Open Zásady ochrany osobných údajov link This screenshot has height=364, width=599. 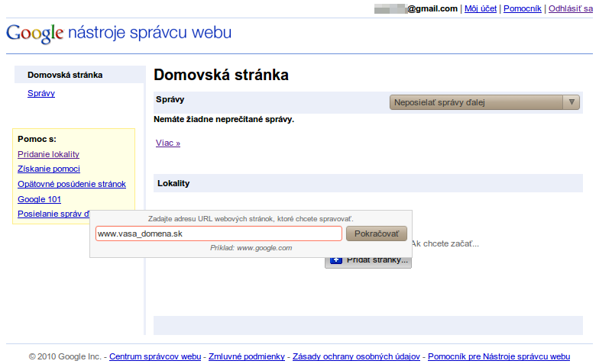356,356
